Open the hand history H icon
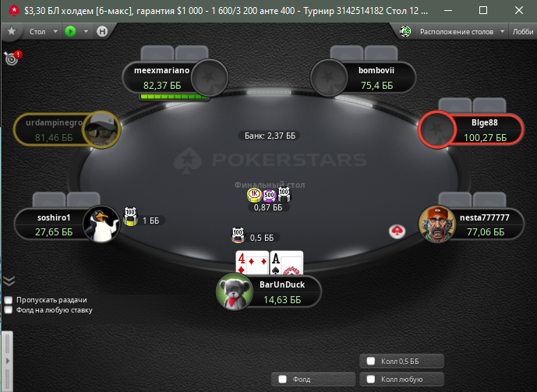This screenshot has width=537, height=392. point(102,31)
